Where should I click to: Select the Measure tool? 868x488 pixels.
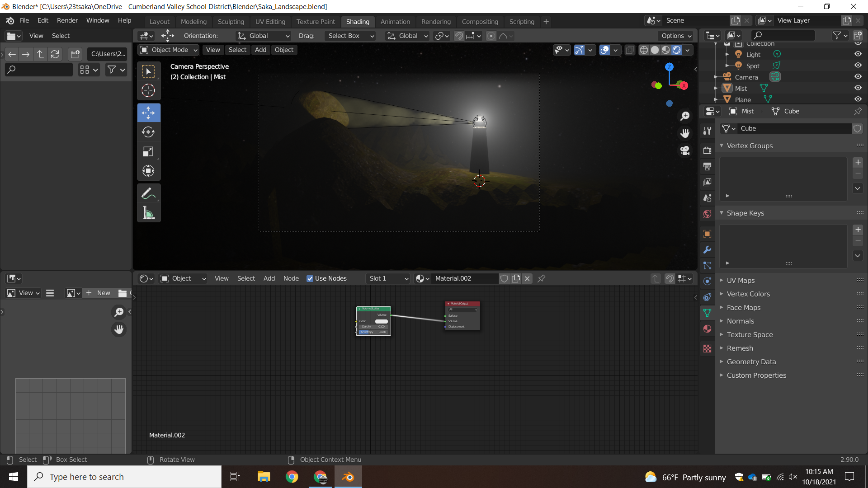[x=148, y=213]
